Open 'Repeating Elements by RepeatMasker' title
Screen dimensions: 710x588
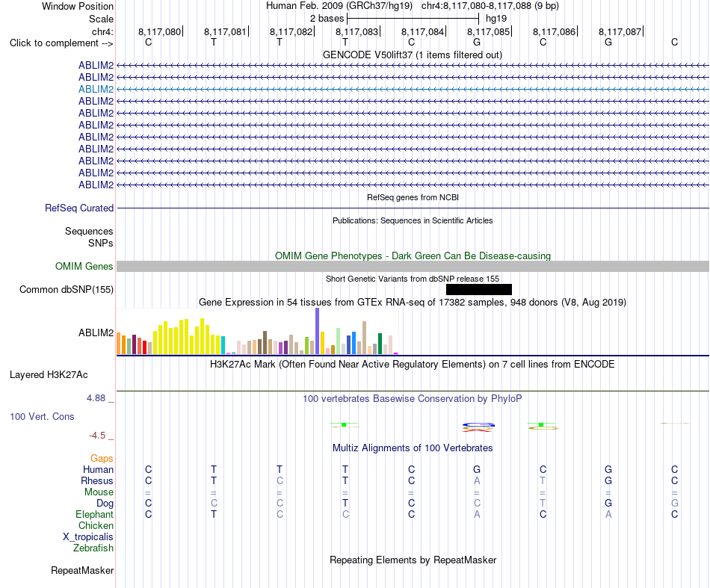[x=413, y=560]
